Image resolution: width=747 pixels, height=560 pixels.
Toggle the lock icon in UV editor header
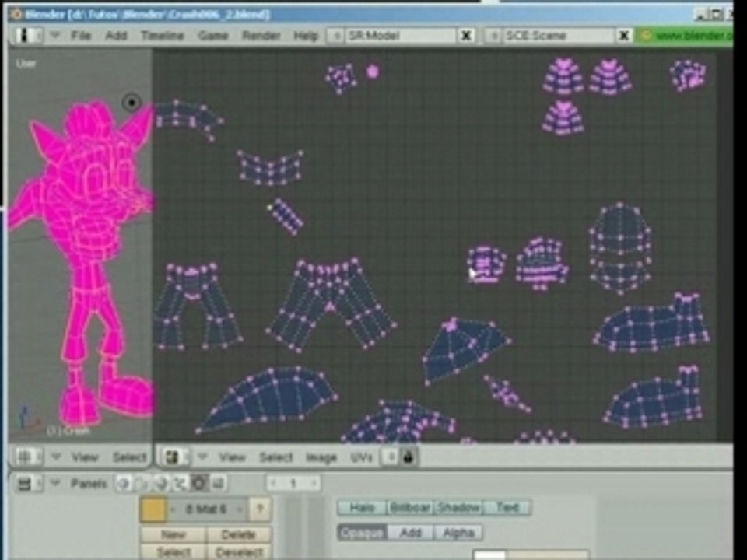click(408, 457)
